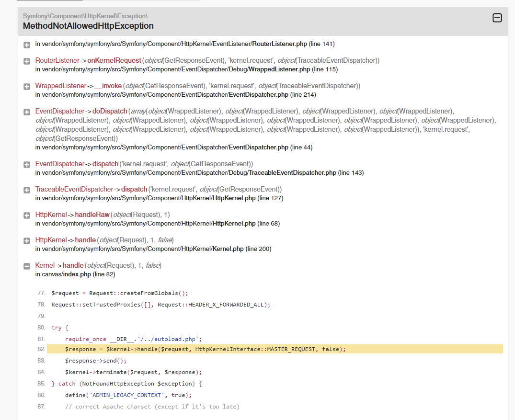Click code line 78 with setTrustedProxies
Image resolution: width=515 pixels, height=420 pixels.
point(161,305)
